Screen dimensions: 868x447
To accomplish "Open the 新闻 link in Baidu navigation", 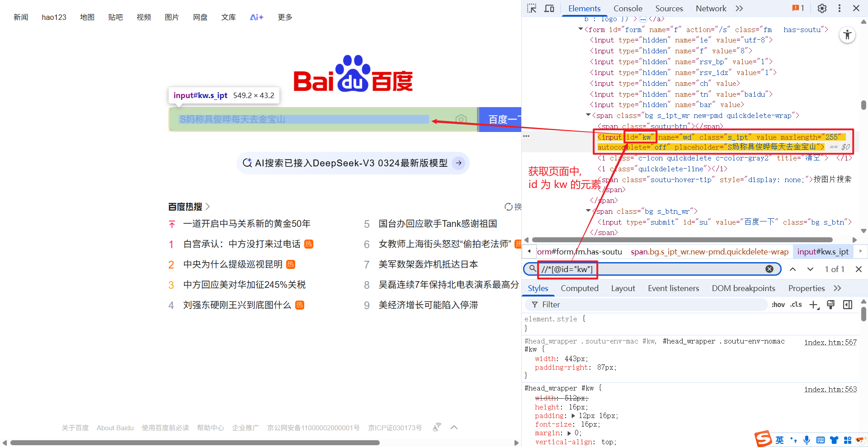I will pos(21,17).
